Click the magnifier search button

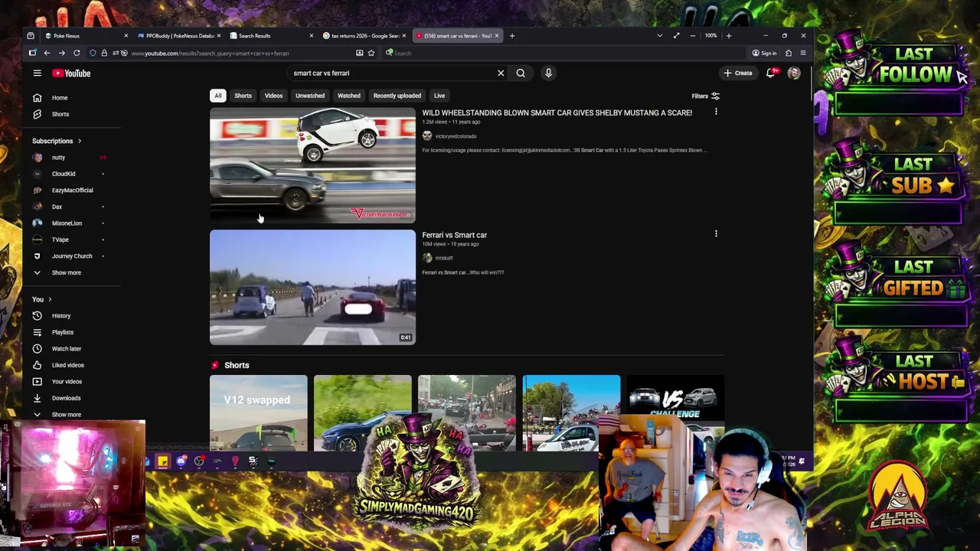[521, 73]
